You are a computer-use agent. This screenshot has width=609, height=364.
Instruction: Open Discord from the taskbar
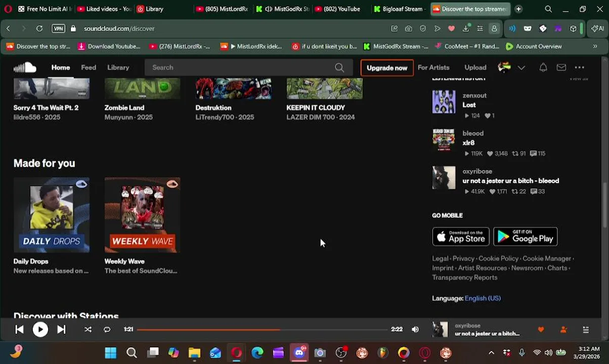tap(299, 353)
